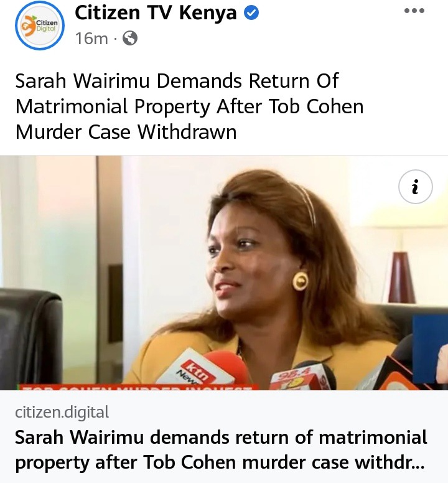Click the post caption starting with Sarah Wairimu Demands
The width and height of the screenshot is (448, 483).
[x=189, y=106]
